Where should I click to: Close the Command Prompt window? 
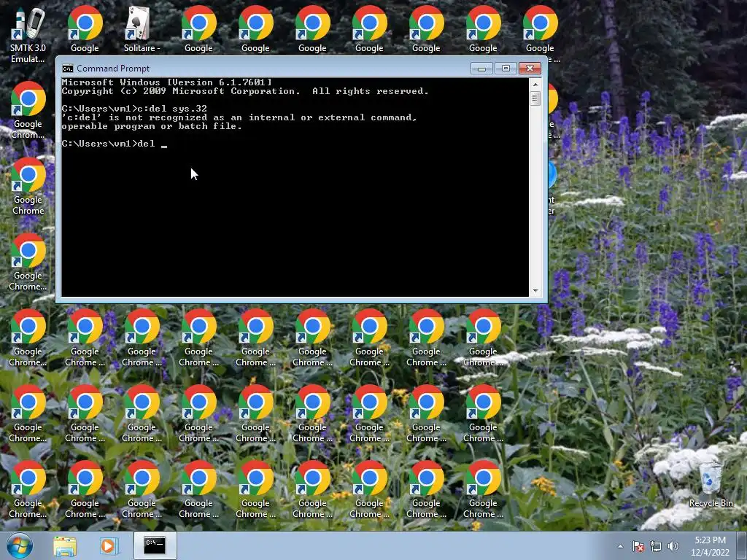(530, 69)
